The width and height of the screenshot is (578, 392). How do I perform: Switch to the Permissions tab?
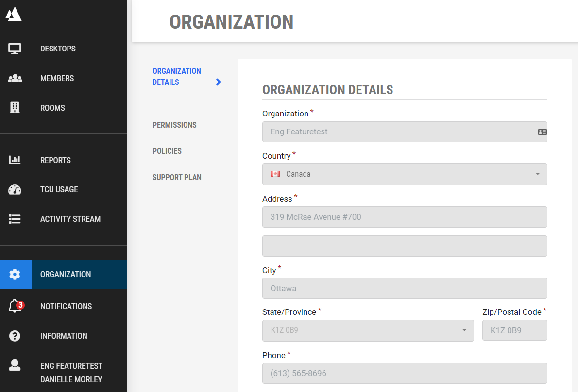point(175,125)
